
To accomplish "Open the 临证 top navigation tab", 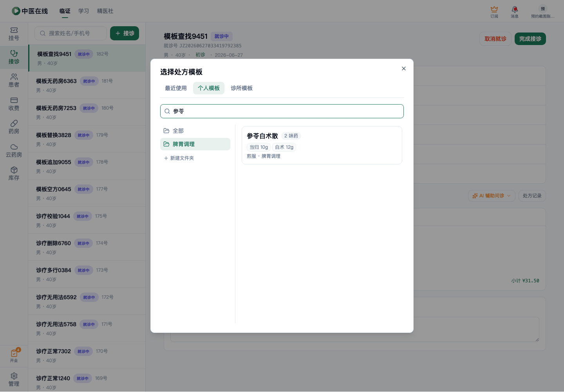I will pyautogui.click(x=65, y=11).
